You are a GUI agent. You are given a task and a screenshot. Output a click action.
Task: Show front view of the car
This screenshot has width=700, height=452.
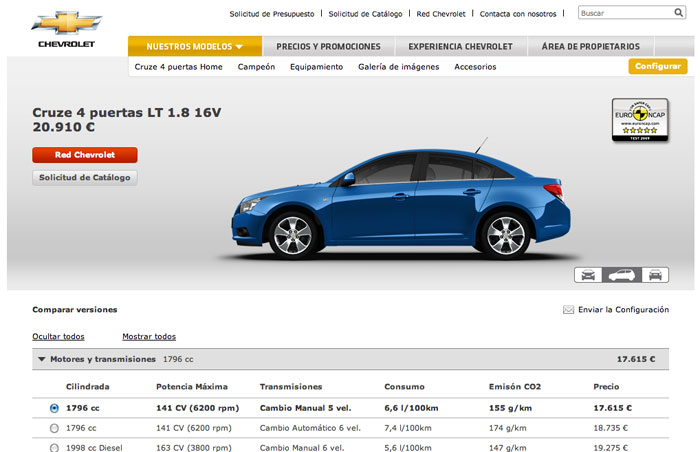pyautogui.click(x=588, y=275)
